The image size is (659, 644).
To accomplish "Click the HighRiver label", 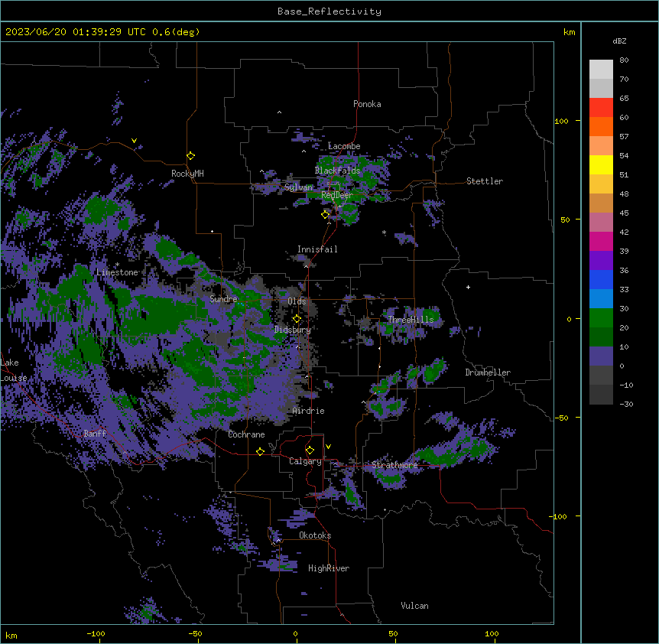I will [329, 568].
